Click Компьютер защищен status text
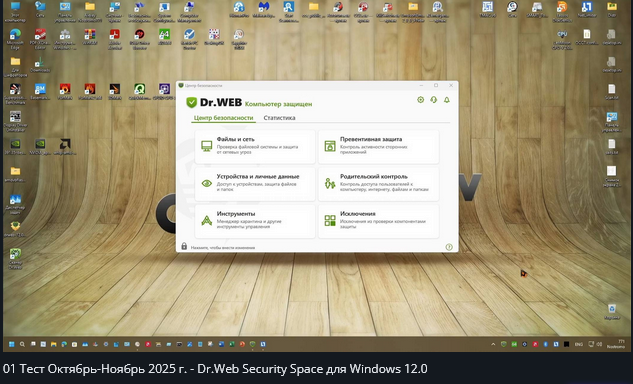 pyautogui.click(x=279, y=104)
